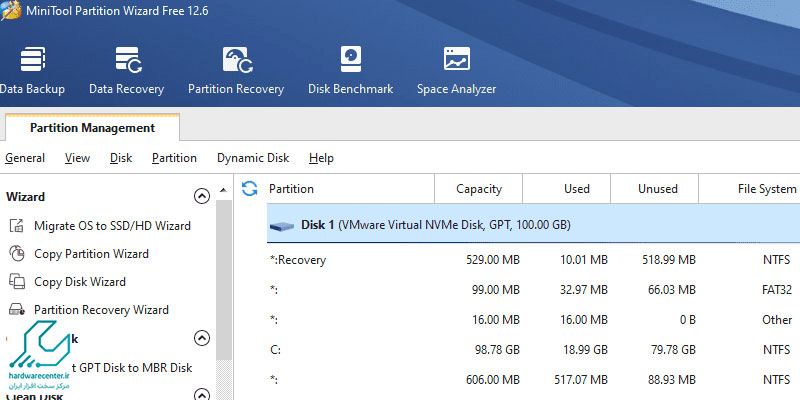Open the Help menu
Viewport: 800px width, 400px height.
[321, 158]
